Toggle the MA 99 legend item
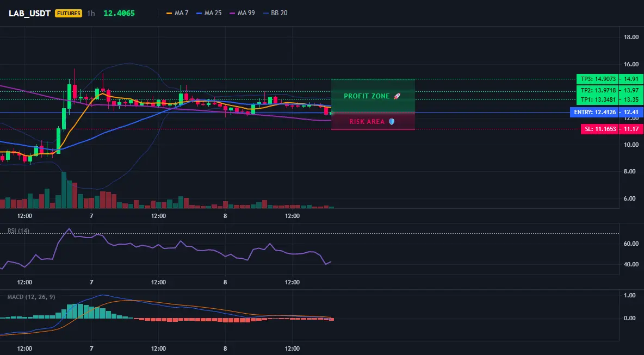This screenshot has width=644, height=355. pyautogui.click(x=242, y=13)
